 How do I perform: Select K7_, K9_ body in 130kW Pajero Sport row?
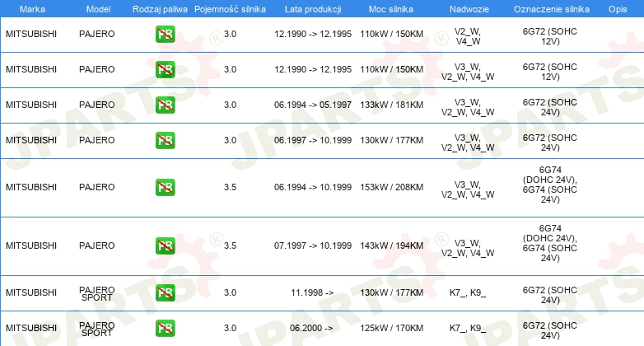[468, 292]
